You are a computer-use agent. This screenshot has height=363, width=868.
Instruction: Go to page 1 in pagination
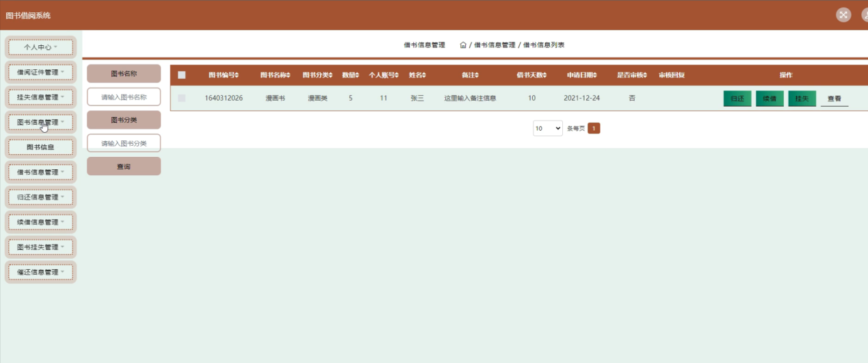point(594,128)
